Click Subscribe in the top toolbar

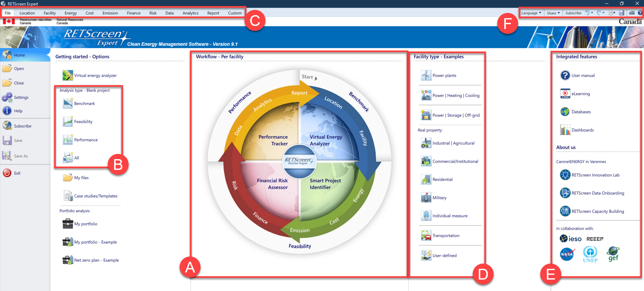point(573,13)
